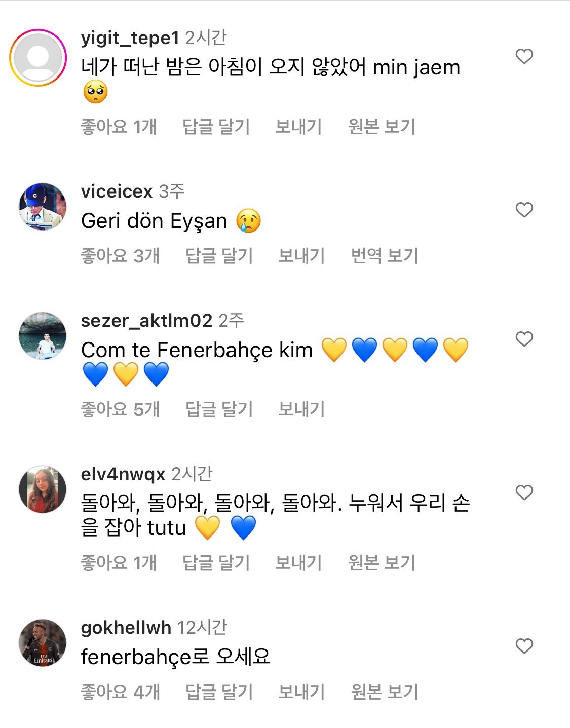Like viceicex's comment with the heart
Viewport: 570px width, 728px height.
[524, 210]
